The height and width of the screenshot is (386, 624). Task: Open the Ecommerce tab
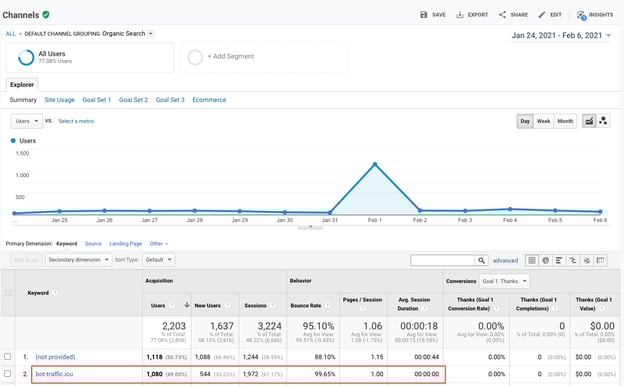209,100
